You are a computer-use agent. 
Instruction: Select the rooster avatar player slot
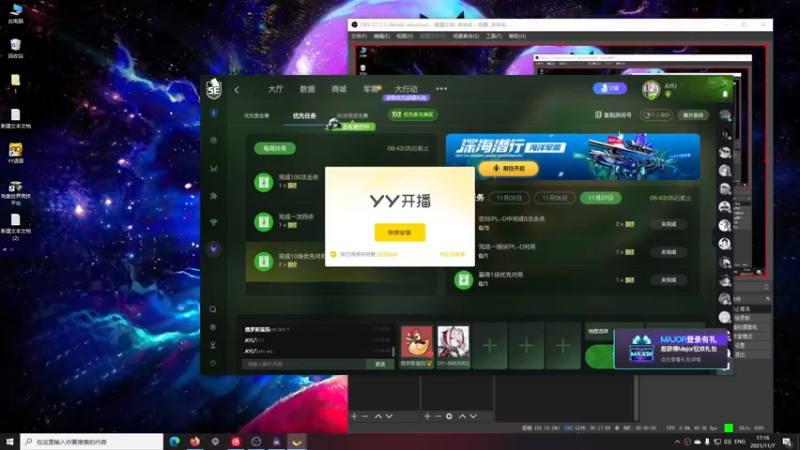416,346
